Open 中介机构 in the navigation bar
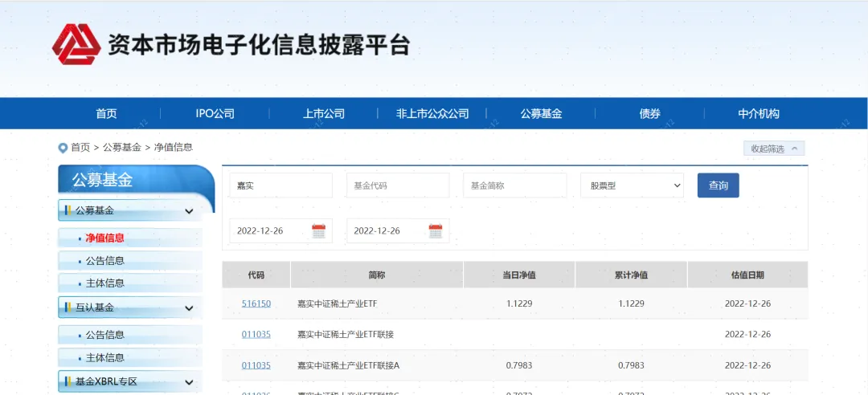868x395 pixels. (x=759, y=113)
